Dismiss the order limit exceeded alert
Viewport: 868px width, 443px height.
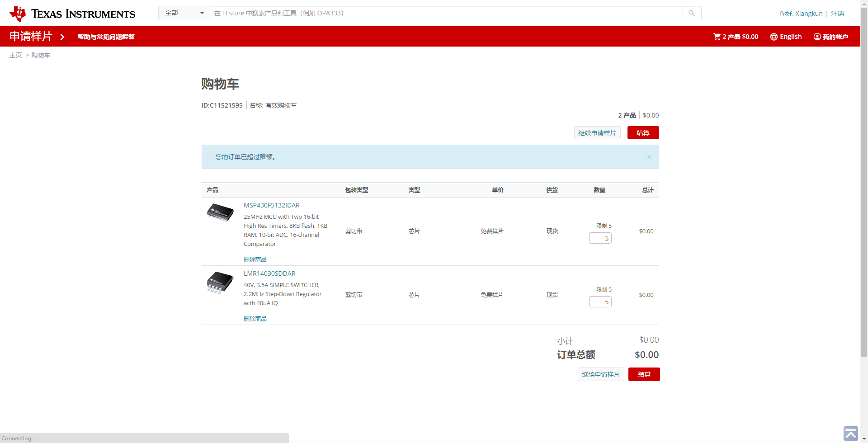[649, 157]
